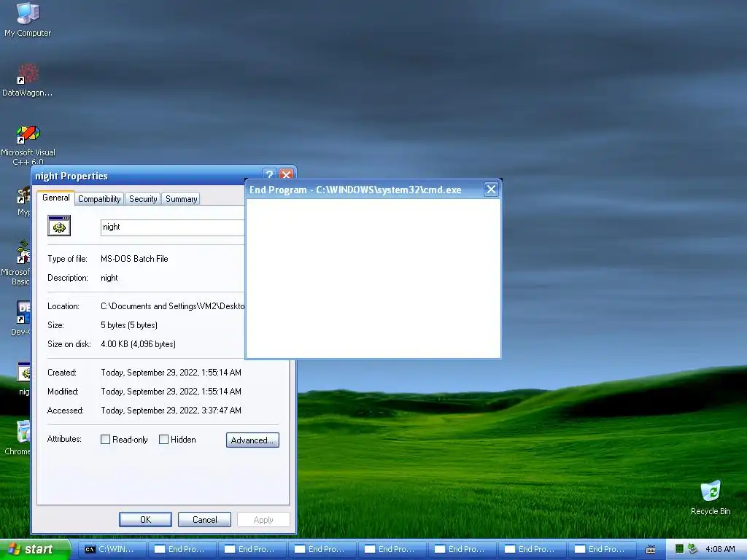Select the Microsoft Basic desktop shortcut
The width and height of the screenshot is (747, 560).
click(16, 262)
